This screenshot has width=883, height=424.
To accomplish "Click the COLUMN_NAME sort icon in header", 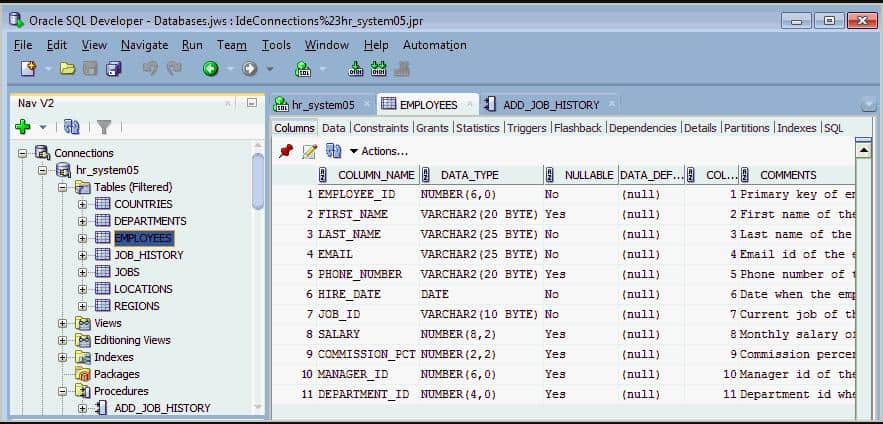I will point(323,175).
